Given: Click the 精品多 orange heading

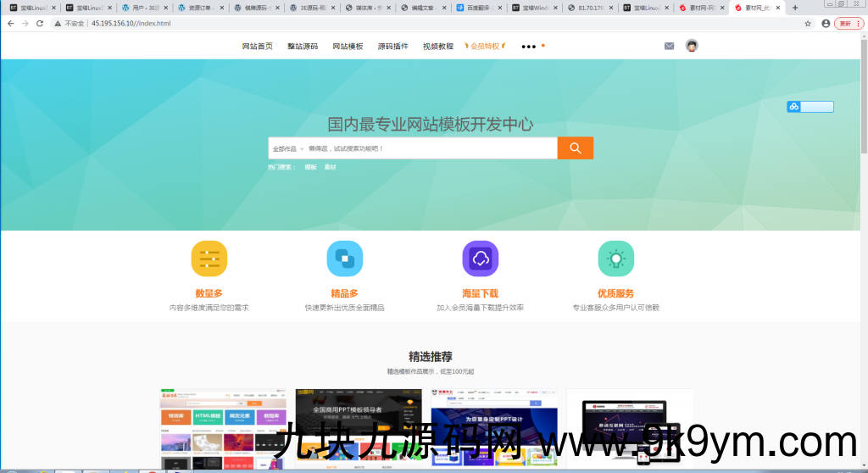Looking at the screenshot, I should coord(344,293).
